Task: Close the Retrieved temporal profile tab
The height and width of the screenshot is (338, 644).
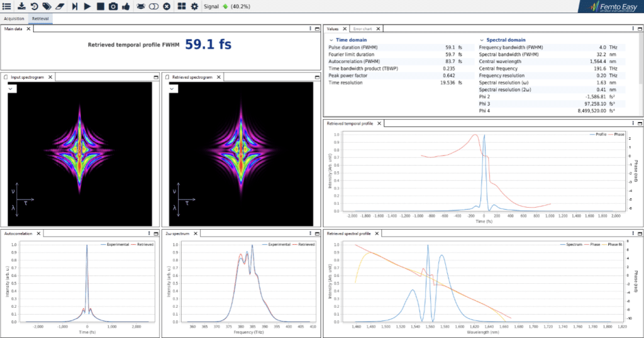Action: point(379,123)
